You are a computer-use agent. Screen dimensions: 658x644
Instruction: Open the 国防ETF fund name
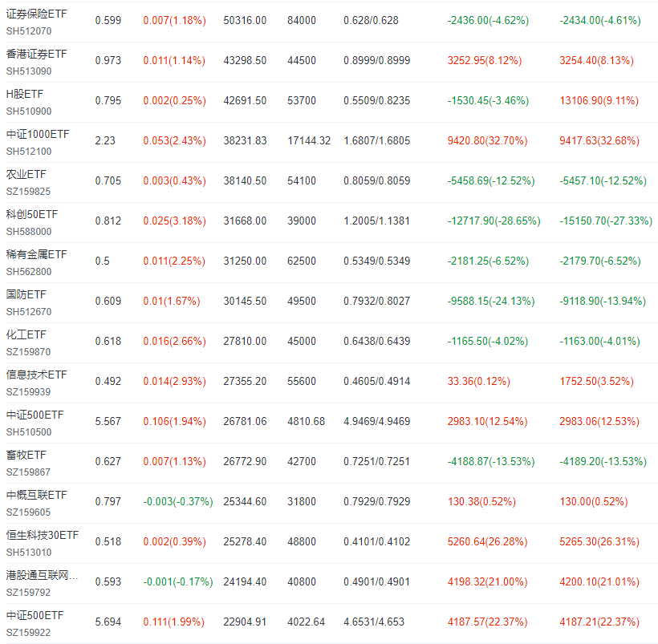coord(26,294)
